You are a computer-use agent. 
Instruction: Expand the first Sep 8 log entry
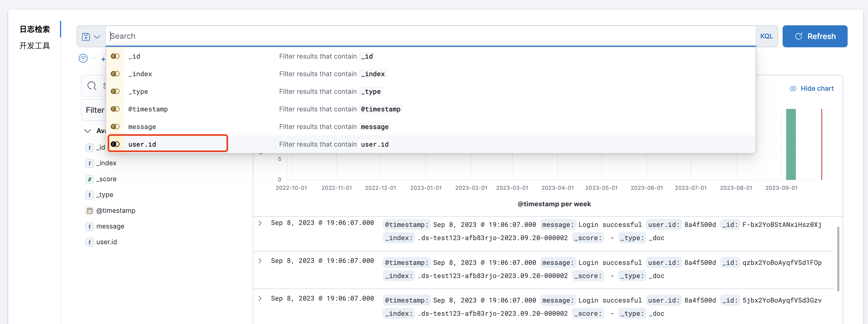point(260,223)
